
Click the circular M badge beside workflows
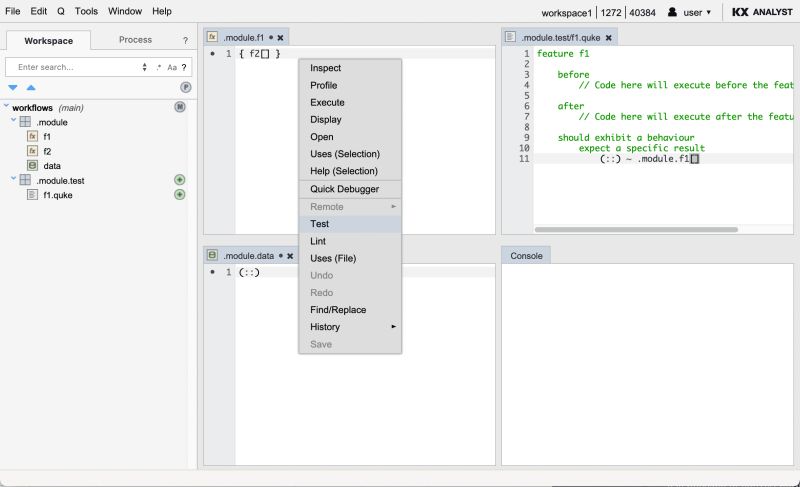[180, 107]
